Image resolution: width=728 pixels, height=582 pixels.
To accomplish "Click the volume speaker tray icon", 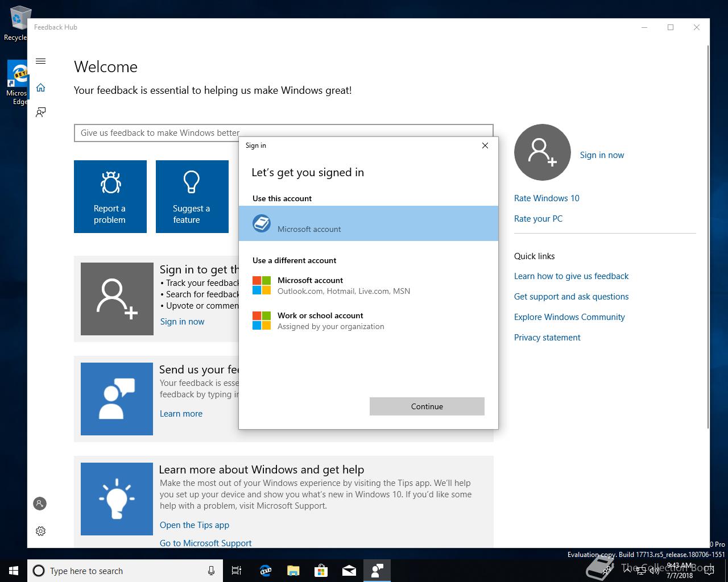I will pyautogui.click(x=653, y=571).
